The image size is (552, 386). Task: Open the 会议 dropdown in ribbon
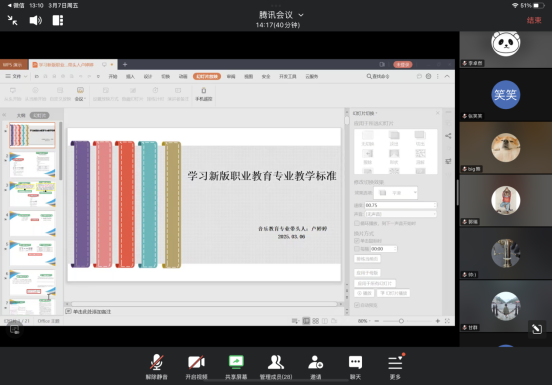click(x=80, y=94)
